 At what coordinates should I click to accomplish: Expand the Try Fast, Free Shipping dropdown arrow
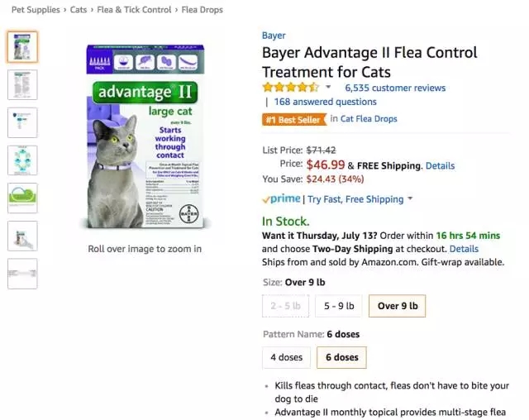click(x=410, y=198)
